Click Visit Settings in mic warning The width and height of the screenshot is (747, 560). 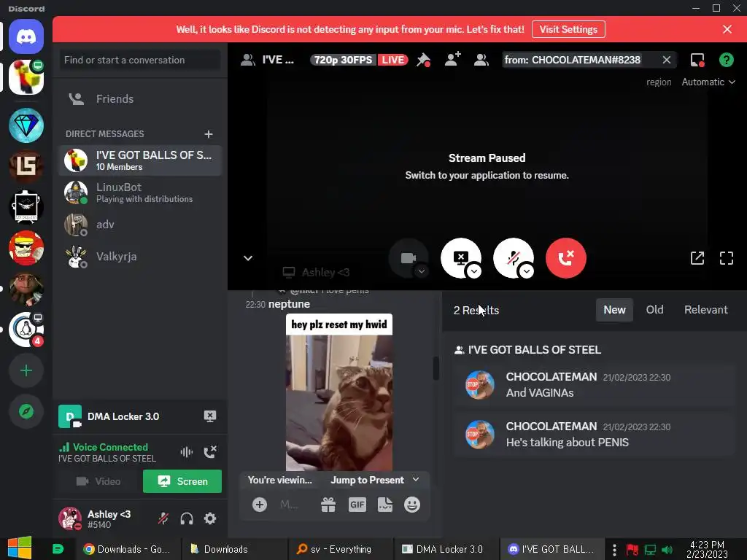point(568,29)
